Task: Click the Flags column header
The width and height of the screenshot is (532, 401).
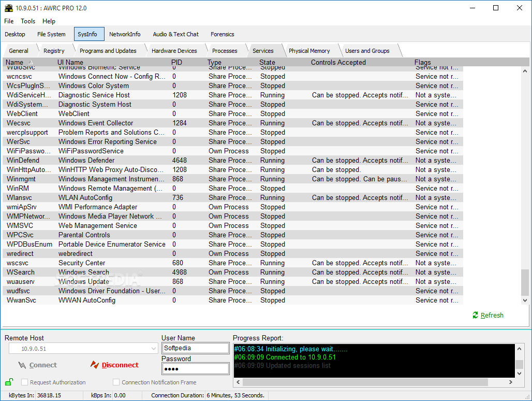Action: [438, 62]
